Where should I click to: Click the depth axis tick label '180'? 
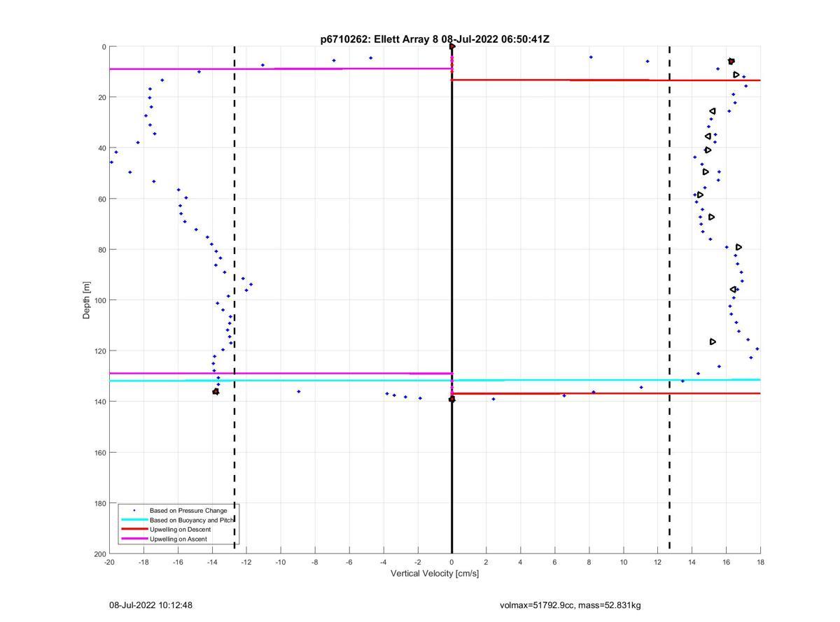click(x=99, y=503)
